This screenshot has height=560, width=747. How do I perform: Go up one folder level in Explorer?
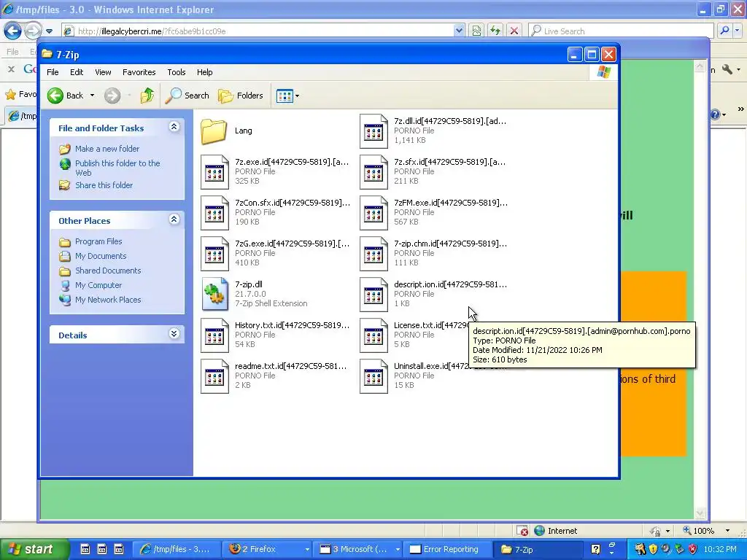point(147,96)
